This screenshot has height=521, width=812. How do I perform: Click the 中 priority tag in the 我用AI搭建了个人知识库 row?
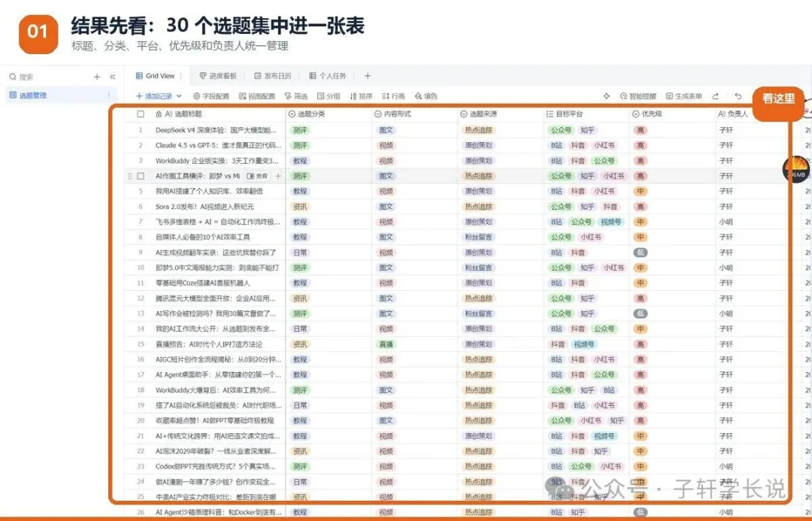click(x=641, y=191)
